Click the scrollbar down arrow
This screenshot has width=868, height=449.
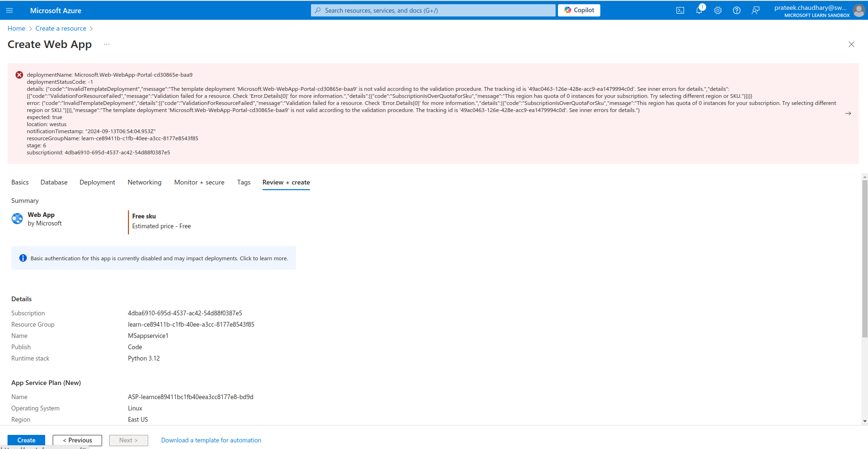tap(865, 421)
